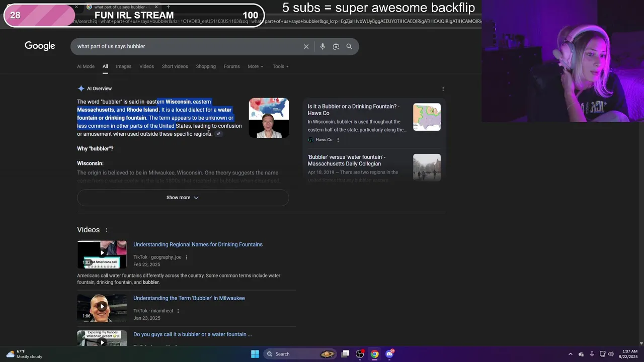Open the Forums tab

tap(231, 66)
